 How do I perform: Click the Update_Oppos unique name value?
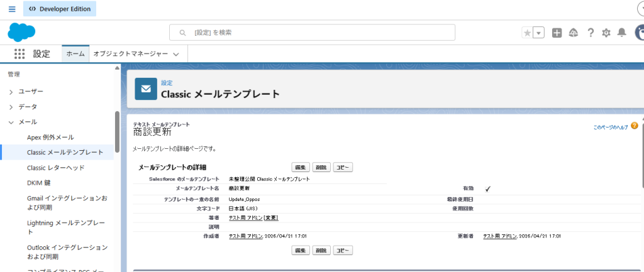(244, 199)
